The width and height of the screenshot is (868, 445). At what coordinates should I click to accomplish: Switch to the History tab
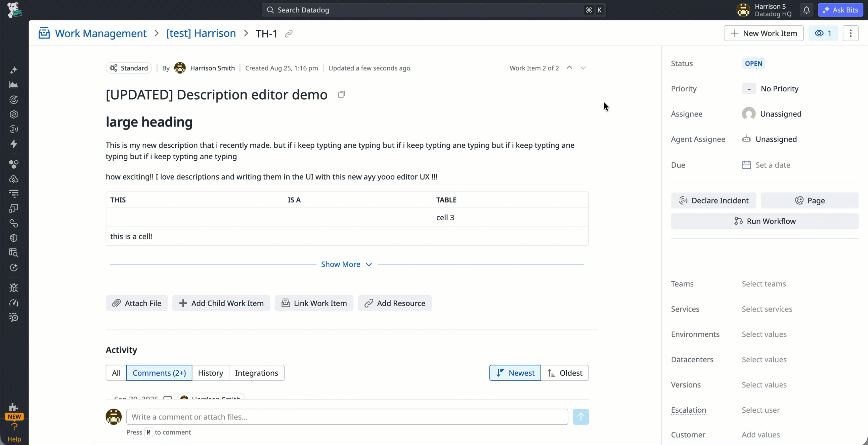[211, 373]
